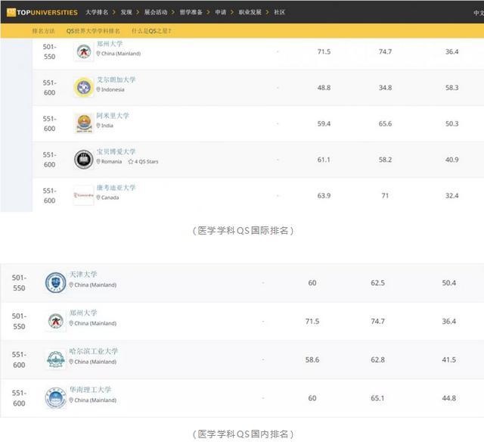Select the 501-550 rank in the 天津大学 row
The image size is (484, 448).
[x=19, y=283]
